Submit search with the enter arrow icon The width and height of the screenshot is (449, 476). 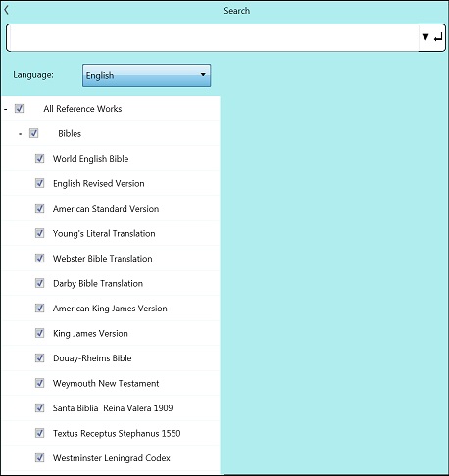[438, 37]
